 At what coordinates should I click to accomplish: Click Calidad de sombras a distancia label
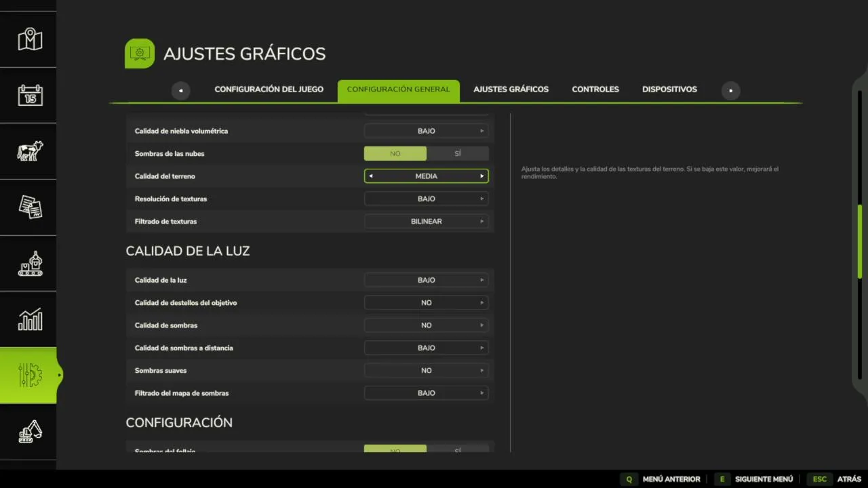(184, 348)
